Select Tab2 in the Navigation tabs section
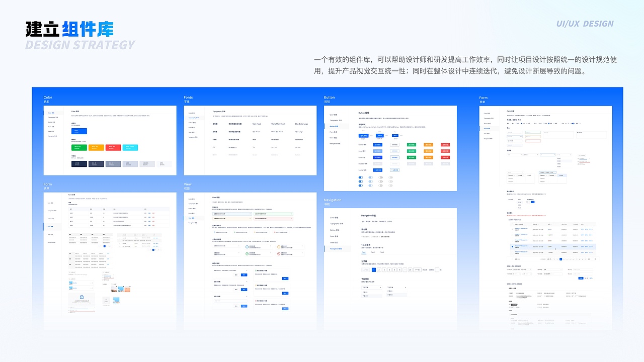Screen dimensions: 644x362 pyautogui.click(x=373, y=252)
